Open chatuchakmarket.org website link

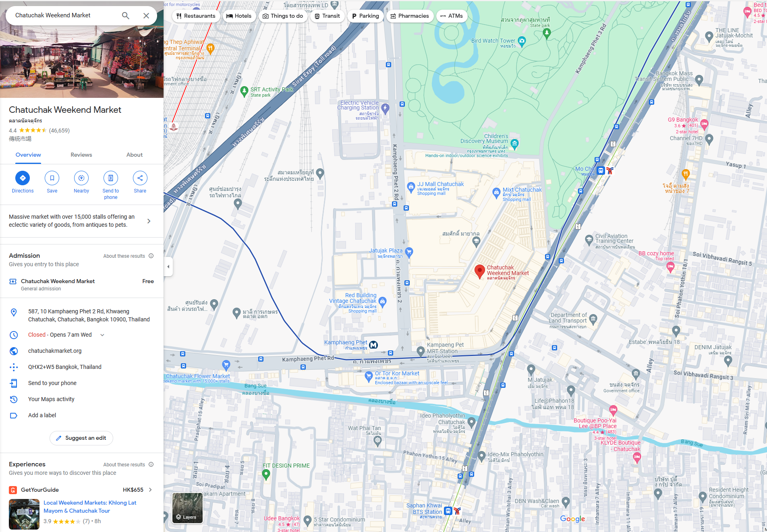click(55, 351)
